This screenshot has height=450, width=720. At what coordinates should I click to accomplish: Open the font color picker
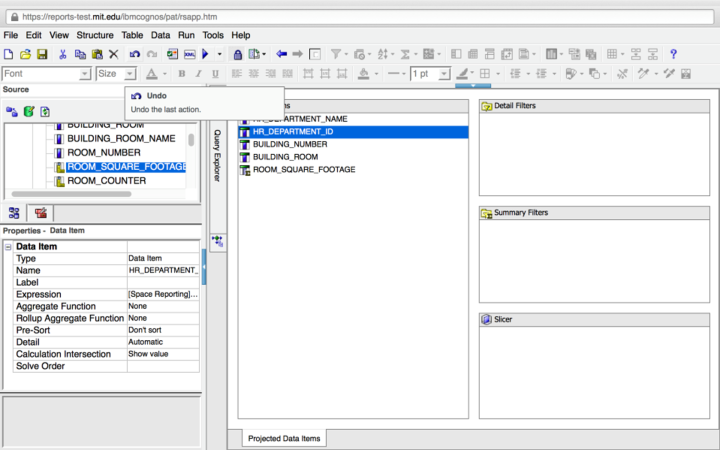(x=153, y=74)
